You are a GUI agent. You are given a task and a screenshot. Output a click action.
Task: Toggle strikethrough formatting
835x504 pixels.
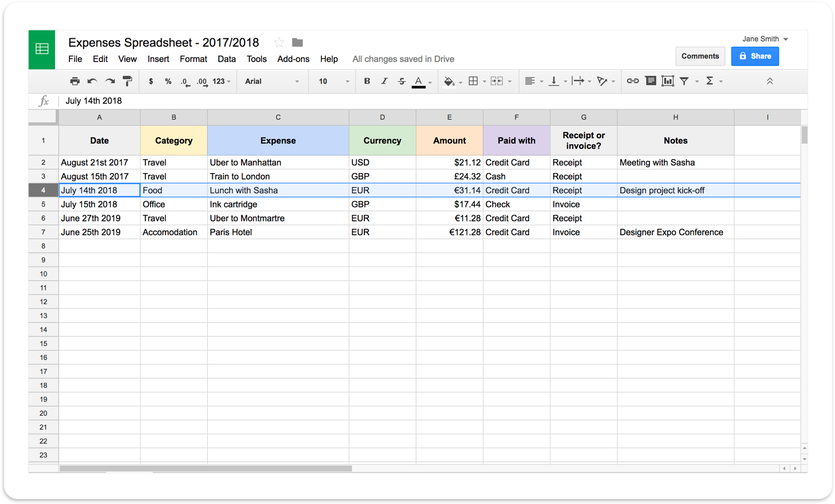(x=401, y=81)
